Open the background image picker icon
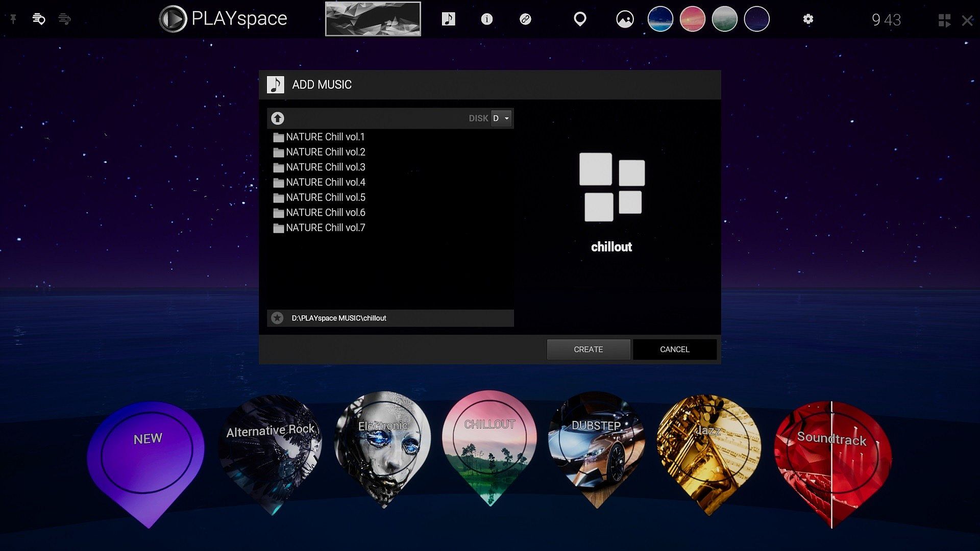The image size is (980, 551). coord(625,19)
